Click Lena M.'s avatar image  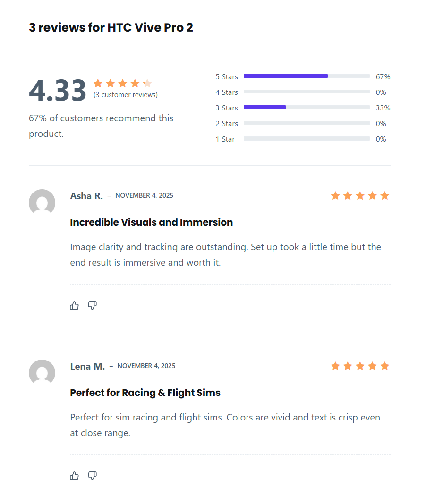(x=42, y=373)
